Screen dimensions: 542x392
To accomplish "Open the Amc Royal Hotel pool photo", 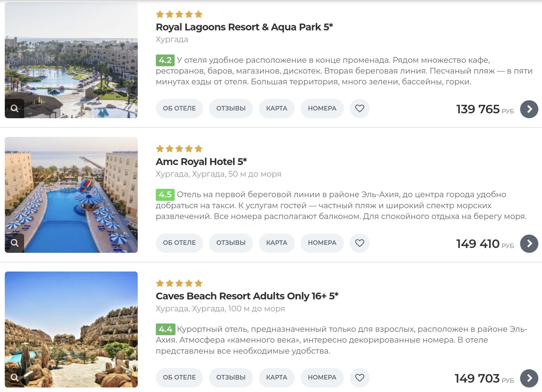I will (71, 194).
